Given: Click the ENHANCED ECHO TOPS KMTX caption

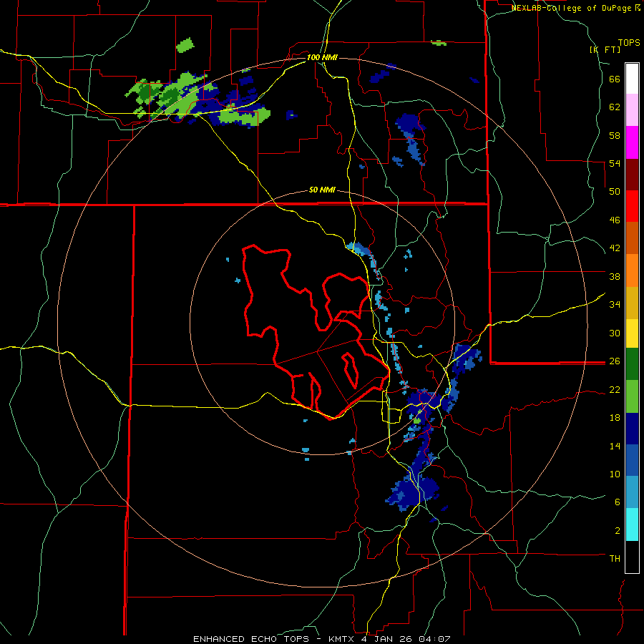Looking at the screenshot, I should pos(321,639).
